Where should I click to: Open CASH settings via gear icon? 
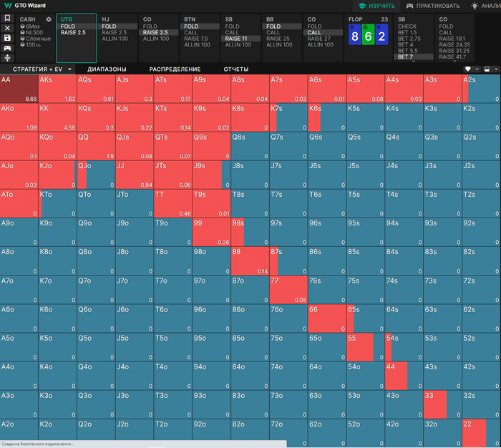49,19
